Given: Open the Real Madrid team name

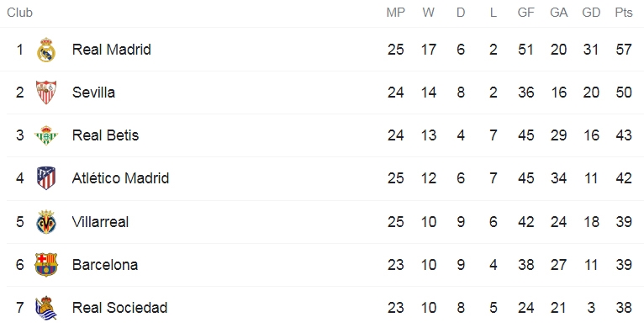Looking at the screenshot, I should point(111,50).
